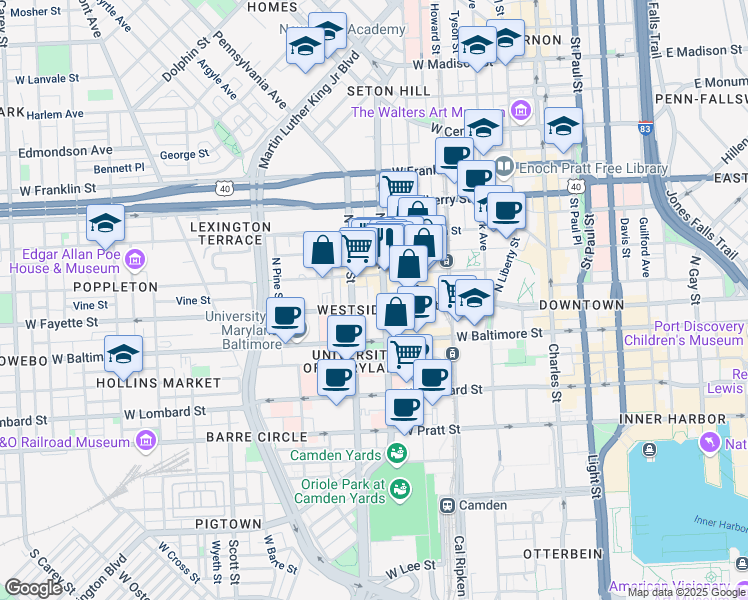748x600 pixels.
Task: Select the Camden rail station icon
Action: tap(447, 506)
